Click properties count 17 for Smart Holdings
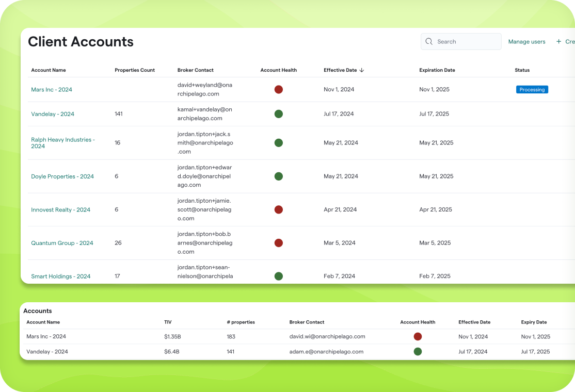575x392 pixels. point(117,276)
